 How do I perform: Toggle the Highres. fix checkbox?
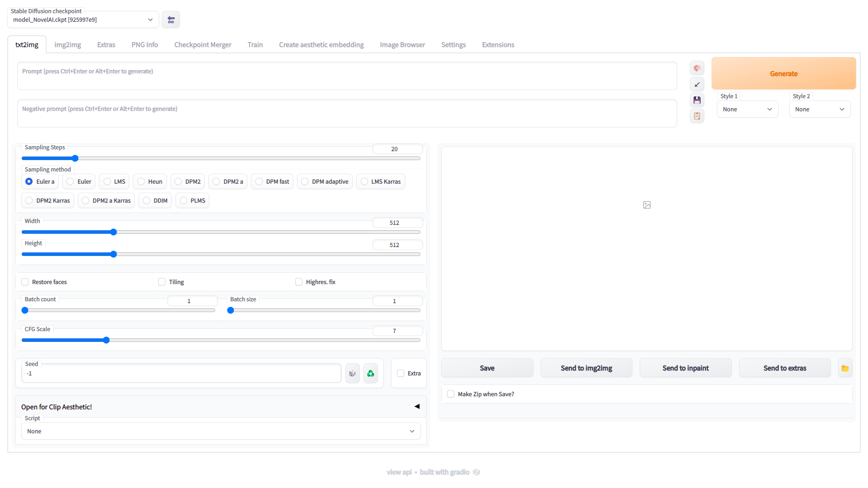tap(299, 282)
